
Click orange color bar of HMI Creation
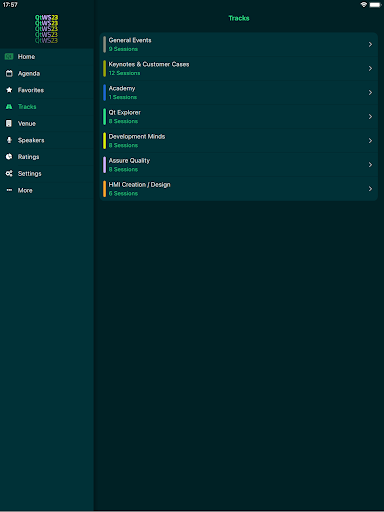104,189
